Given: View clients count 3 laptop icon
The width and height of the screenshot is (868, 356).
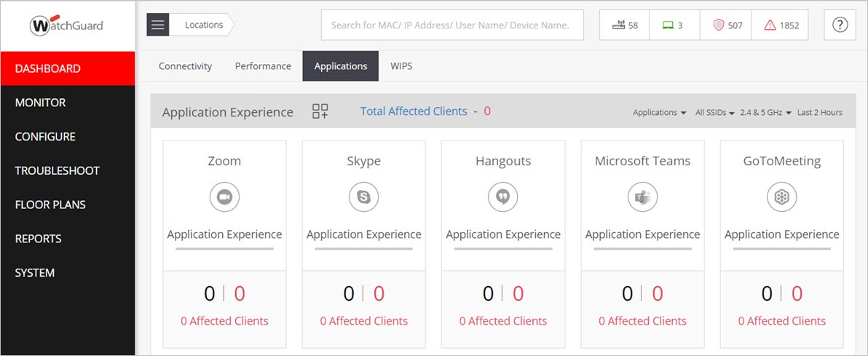Looking at the screenshot, I should [674, 25].
